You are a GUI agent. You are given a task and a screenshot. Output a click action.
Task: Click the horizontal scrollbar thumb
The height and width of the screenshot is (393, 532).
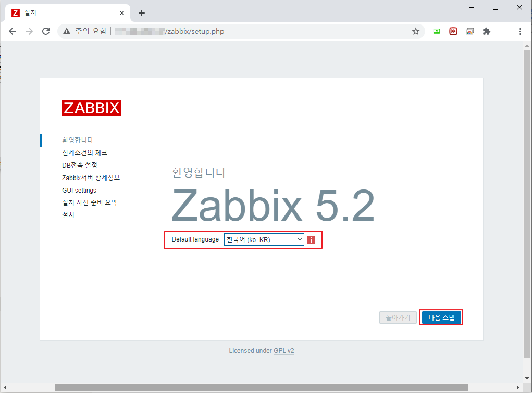click(x=262, y=387)
